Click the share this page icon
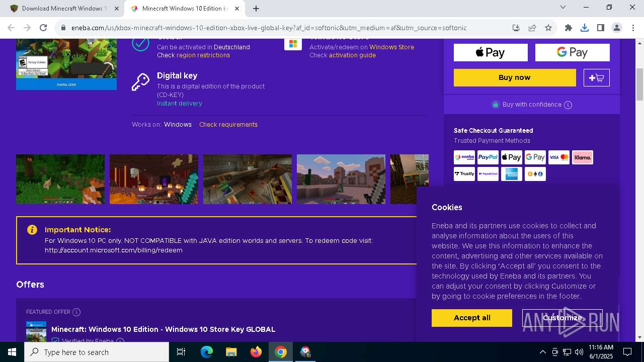Viewport: 644px width, 362px height. click(x=532, y=28)
